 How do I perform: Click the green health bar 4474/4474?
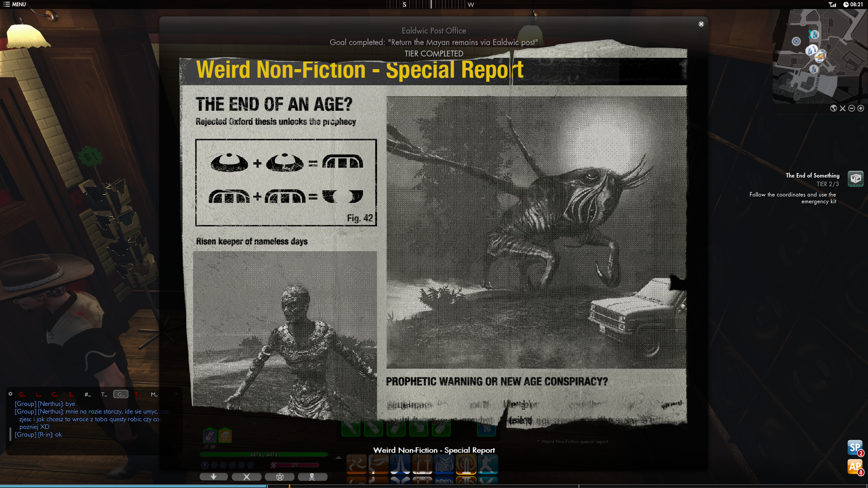(x=264, y=455)
